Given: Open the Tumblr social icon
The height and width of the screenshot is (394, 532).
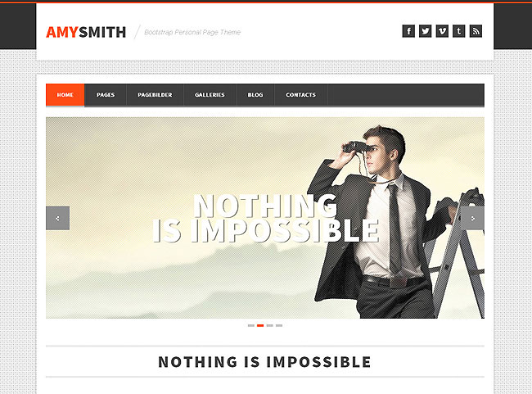Looking at the screenshot, I should (x=458, y=31).
